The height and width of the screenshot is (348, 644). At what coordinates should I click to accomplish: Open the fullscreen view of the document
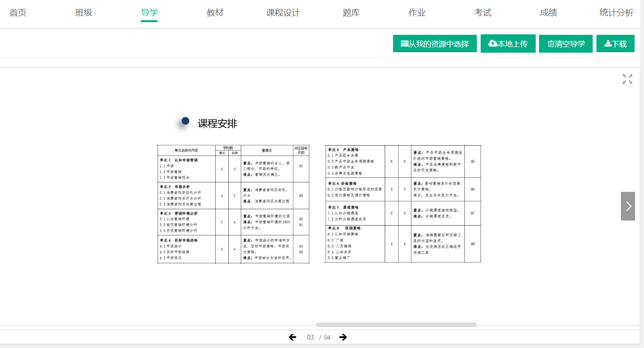coord(627,79)
